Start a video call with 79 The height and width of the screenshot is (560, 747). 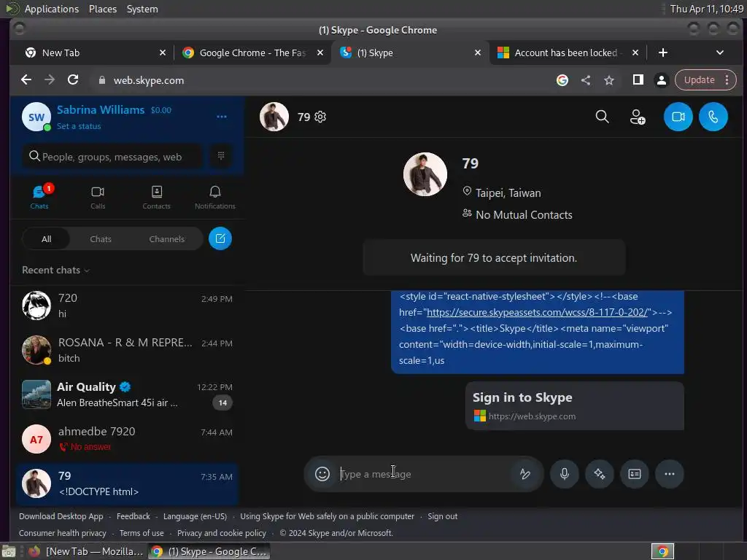678,117
